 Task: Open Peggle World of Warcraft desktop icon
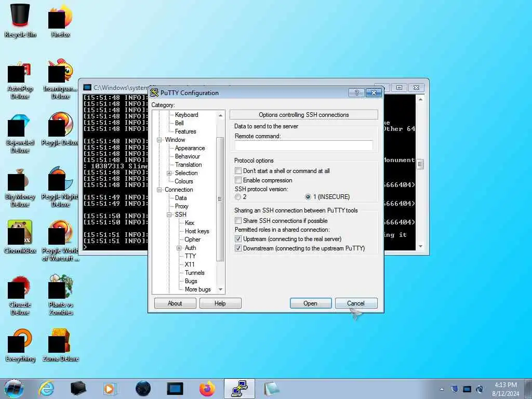click(x=60, y=240)
